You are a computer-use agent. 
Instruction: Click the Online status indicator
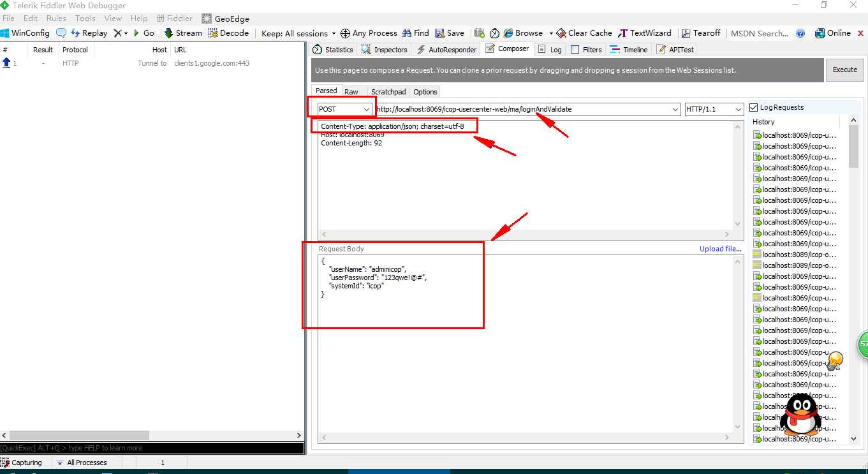[833, 33]
